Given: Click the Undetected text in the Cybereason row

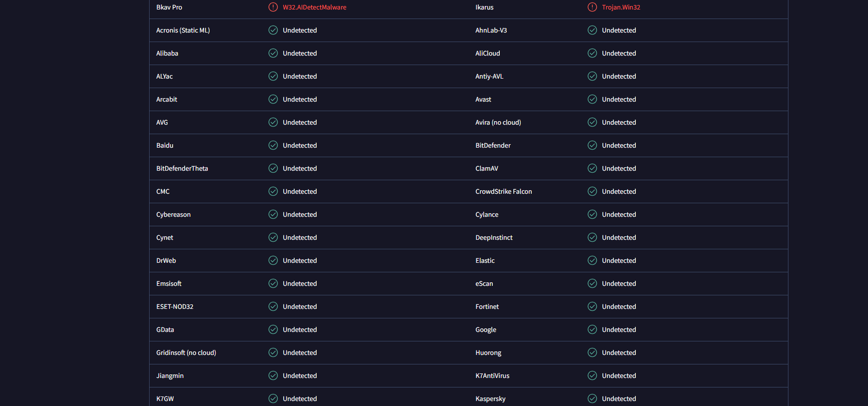Looking at the screenshot, I should [x=300, y=215].
